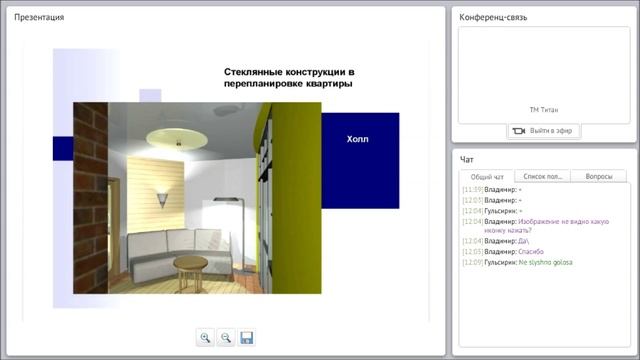This screenshot has height=360, width=640.
Task: Zoom in on the presentation slide
Action: pos(205,338)
